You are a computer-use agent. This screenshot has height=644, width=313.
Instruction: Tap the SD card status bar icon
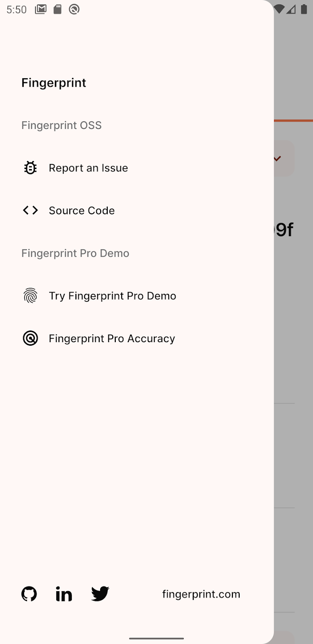click(58, 9)
